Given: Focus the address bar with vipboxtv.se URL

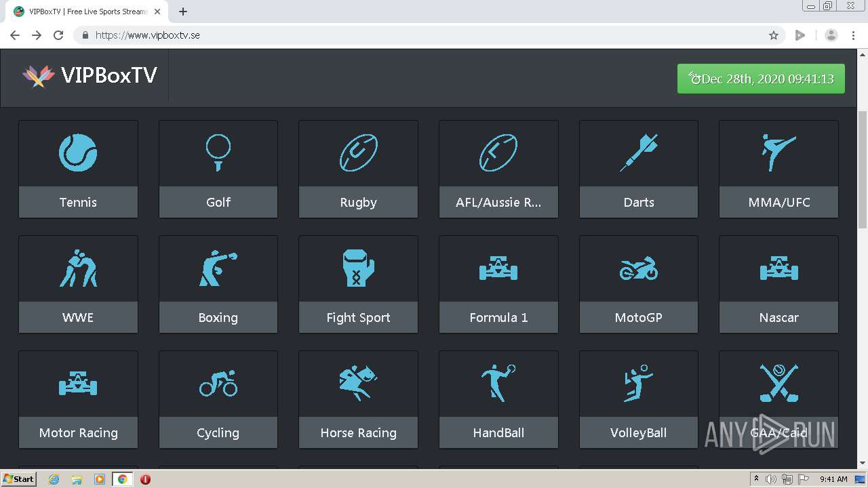Looking at the screenshot, I should point(427,35).
